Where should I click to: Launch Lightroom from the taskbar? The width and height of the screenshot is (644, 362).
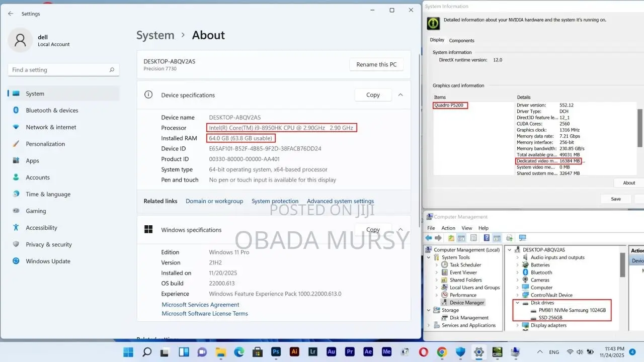coord(313,352)
